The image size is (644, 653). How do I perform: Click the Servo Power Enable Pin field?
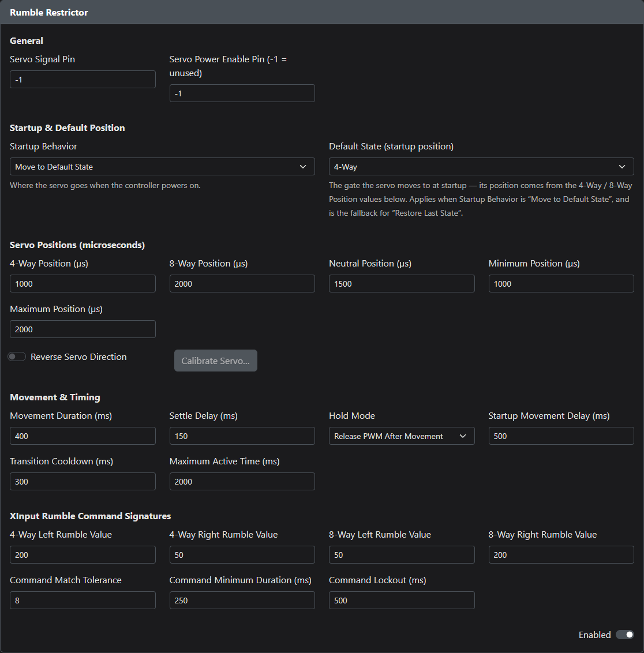(242, 93)
